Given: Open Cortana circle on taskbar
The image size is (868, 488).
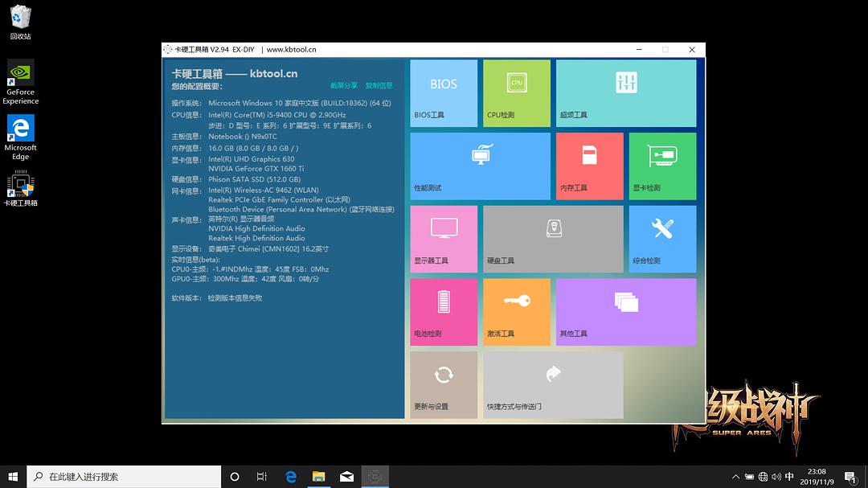Looking at the screenshot, I should 235,477.
